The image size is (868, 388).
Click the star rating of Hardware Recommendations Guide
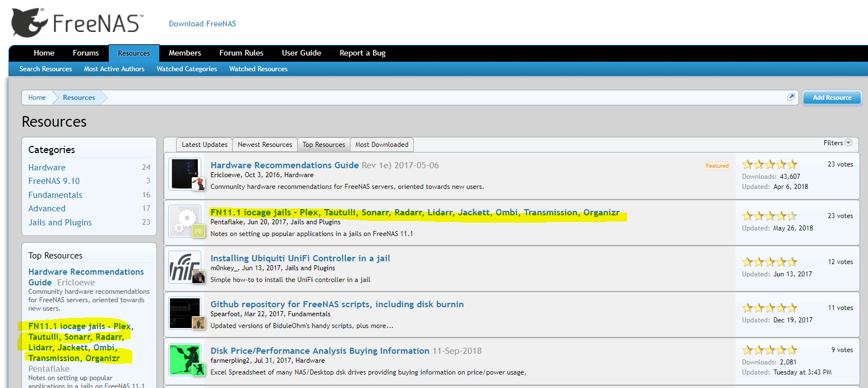point(769,165)
